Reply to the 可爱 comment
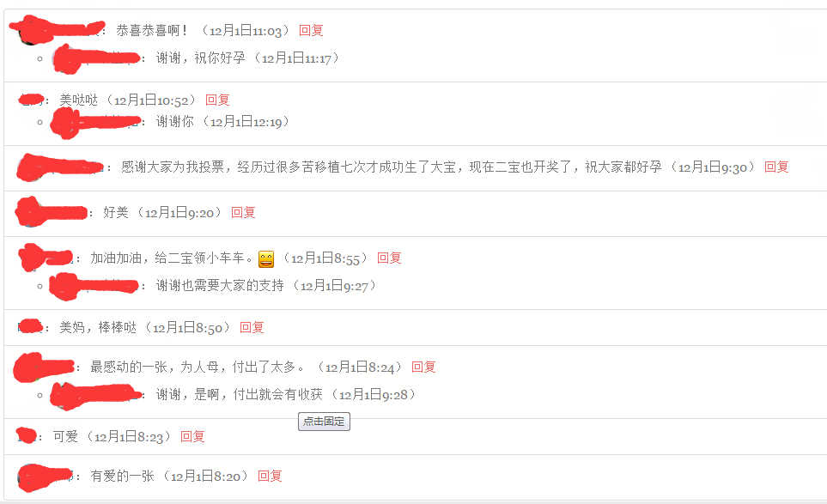Viewport: 827px width, 504px height. click(192, 436)
